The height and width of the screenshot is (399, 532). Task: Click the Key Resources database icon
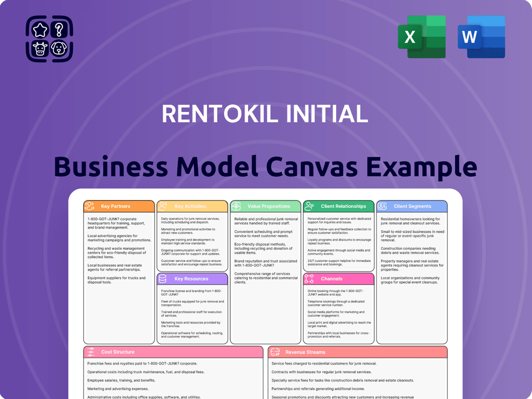[163, 279]
